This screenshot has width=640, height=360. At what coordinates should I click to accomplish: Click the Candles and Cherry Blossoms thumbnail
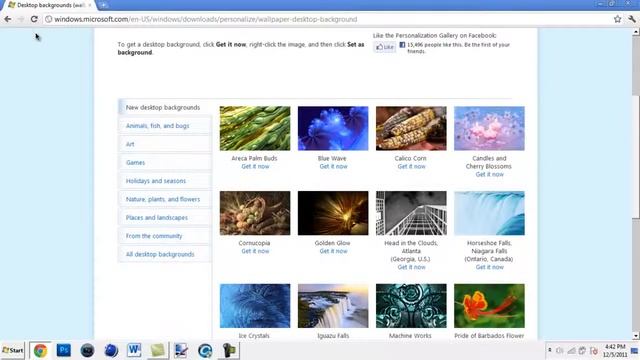[x=489, y=128]
